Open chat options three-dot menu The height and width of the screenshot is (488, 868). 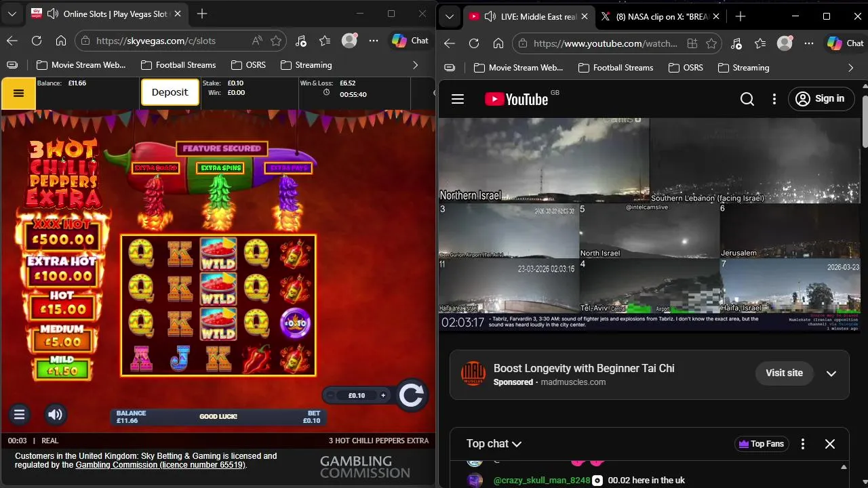803,444
